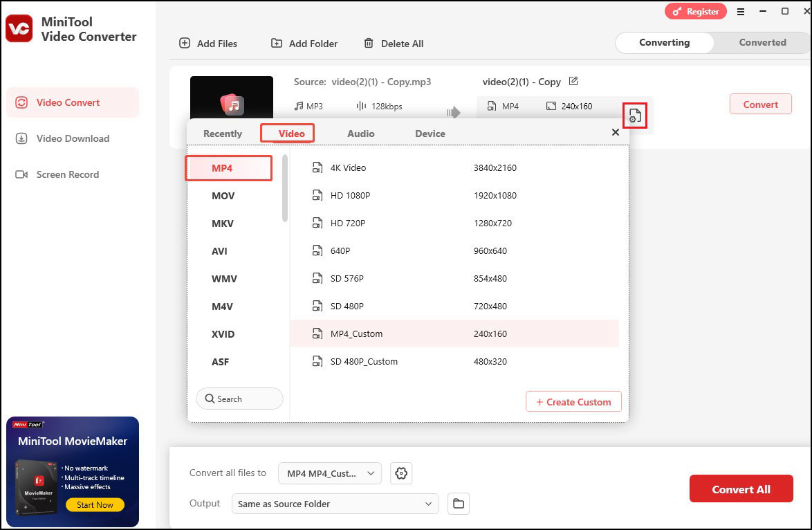Click the MP4_Custom preset file icon
812x530 pixels.
317,333
